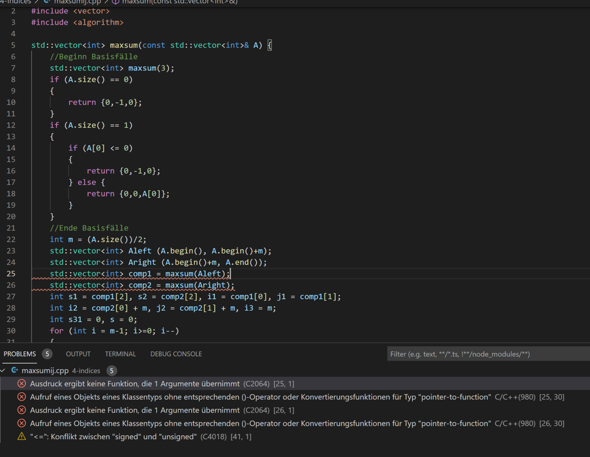
Task: Click the problems filter input field
Action: (488, 354)
